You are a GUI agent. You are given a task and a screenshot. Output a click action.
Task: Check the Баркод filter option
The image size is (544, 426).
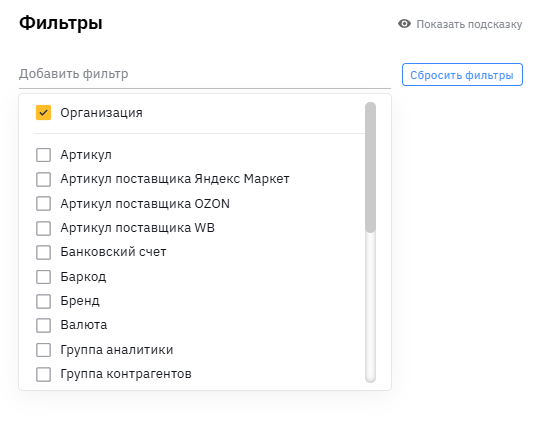(43, 277)
